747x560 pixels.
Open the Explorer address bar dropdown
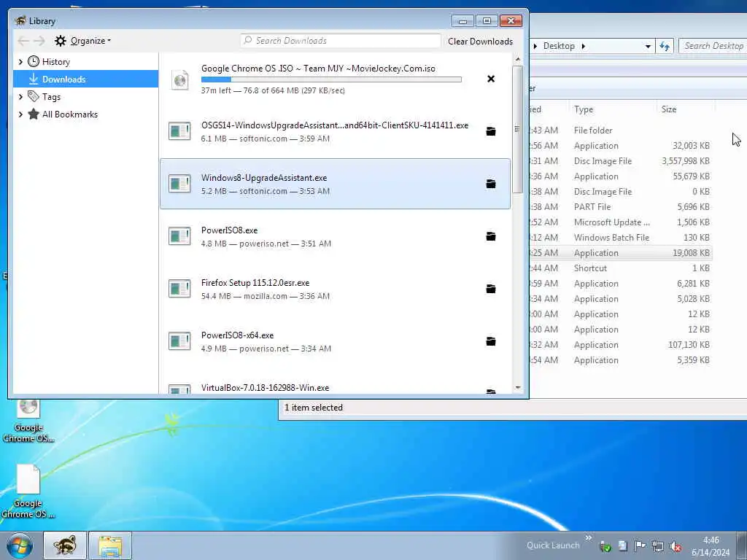(648, 46)
